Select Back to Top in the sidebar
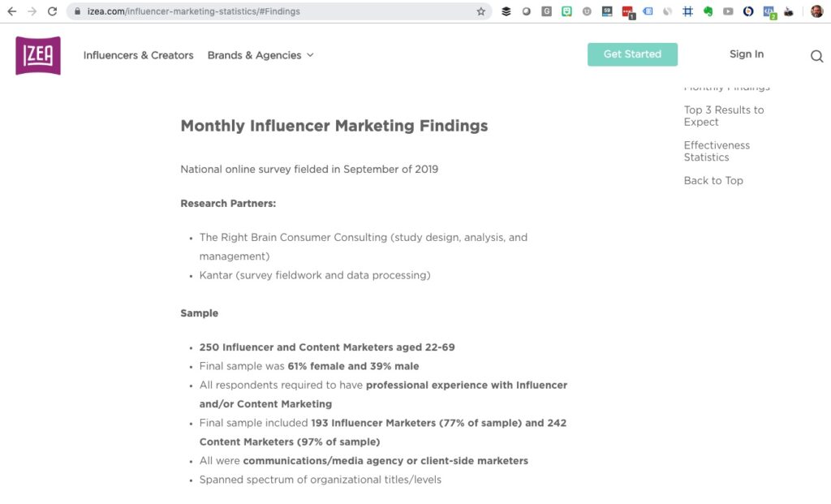The image size is (831, 504). (713, 180)
